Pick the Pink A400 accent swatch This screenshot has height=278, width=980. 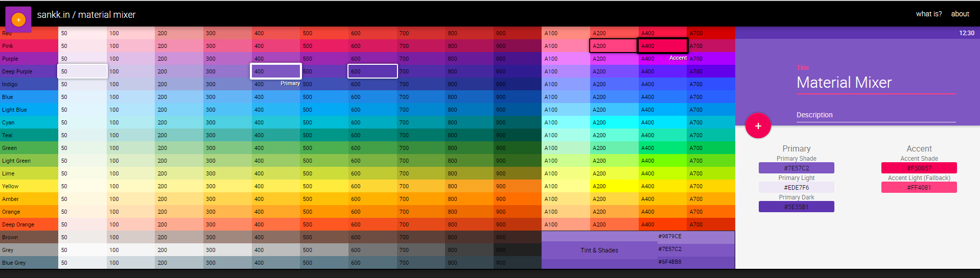[x=662, y=46]
